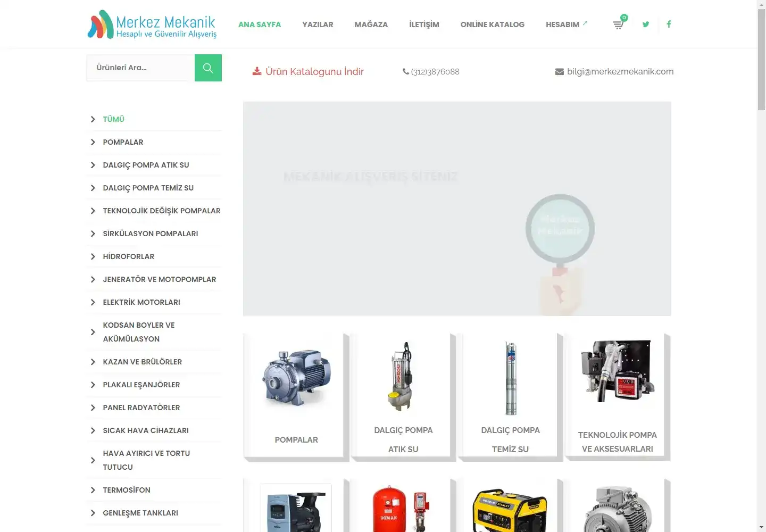
Task: Click the external-link arrow next to HESABIM
Action: (x=585, y=23)
